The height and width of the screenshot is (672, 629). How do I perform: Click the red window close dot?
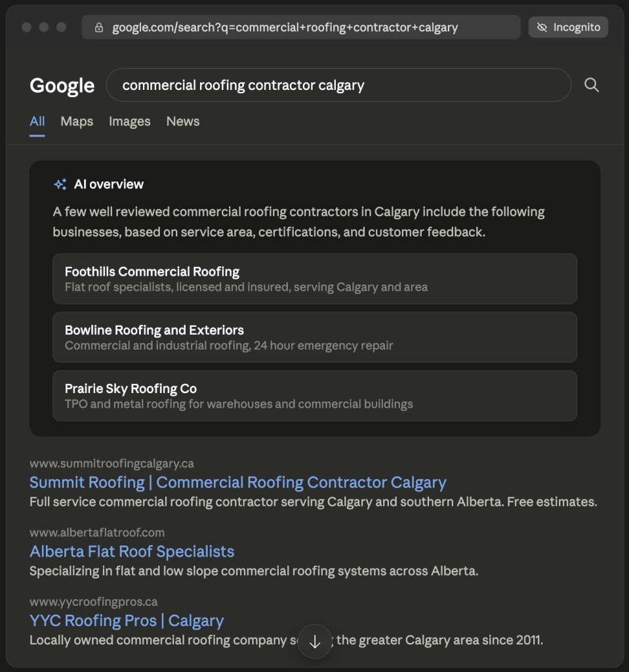tap(27, 27)
